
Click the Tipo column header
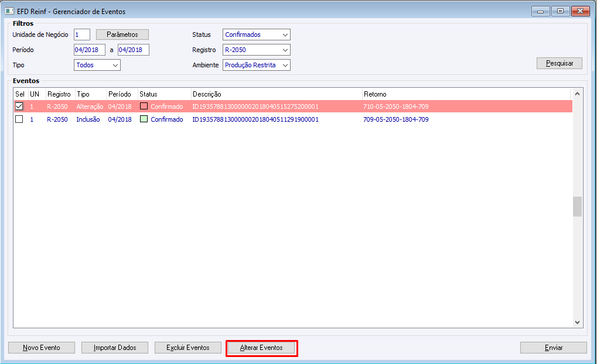point(91,94)
